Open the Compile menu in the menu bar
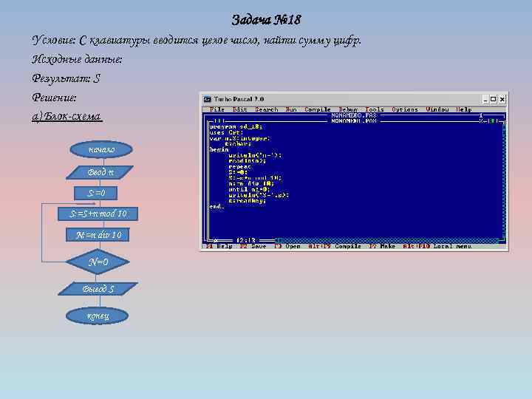532x399 pixels. tap(317, 109)
